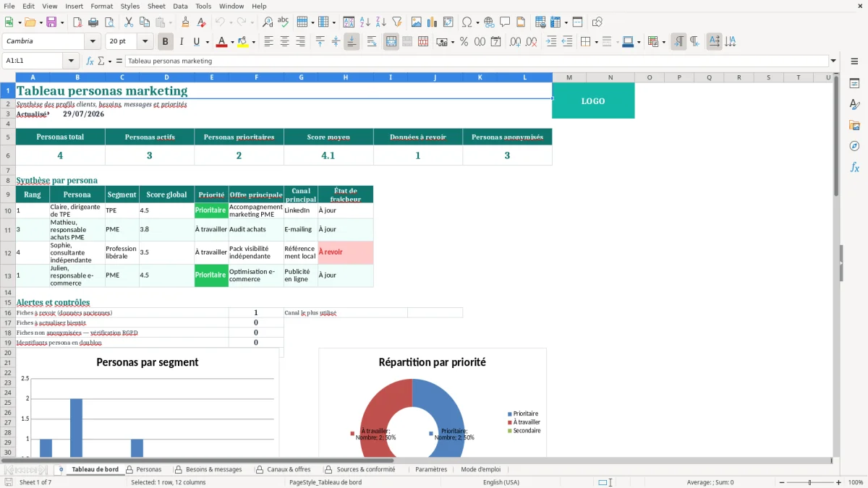Open the Font Color dropdown arrow

click(x=231, y=41)
